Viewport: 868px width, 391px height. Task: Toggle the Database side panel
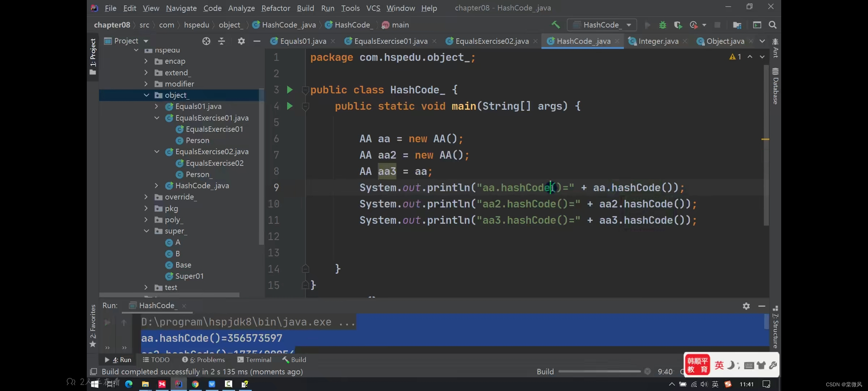[x=775, y=86]
